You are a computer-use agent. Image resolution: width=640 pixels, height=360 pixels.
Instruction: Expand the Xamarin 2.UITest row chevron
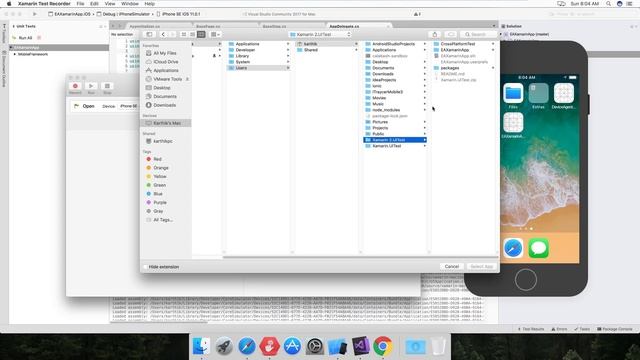[424, 140]
